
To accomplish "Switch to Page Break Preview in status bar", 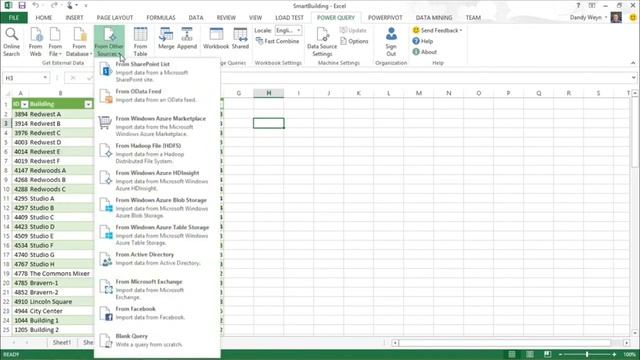I will tap(547, 354).
